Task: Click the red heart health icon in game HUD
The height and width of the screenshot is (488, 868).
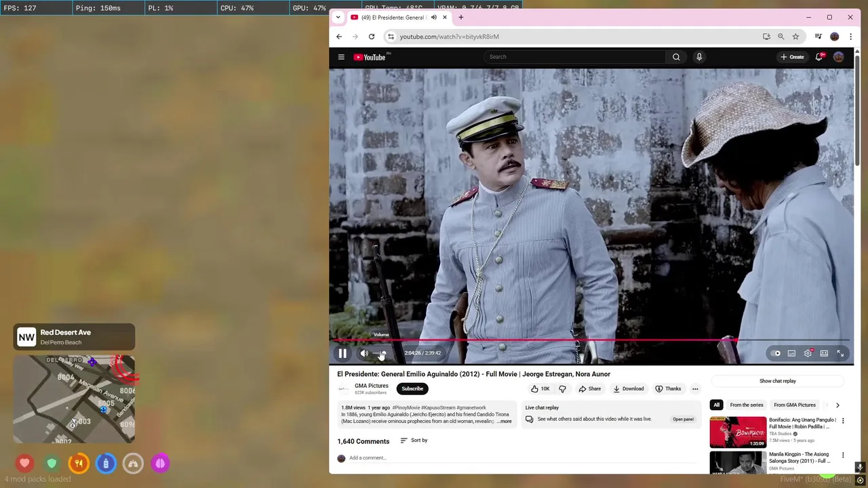Action: pyautogui.click(x=25, y=464)
